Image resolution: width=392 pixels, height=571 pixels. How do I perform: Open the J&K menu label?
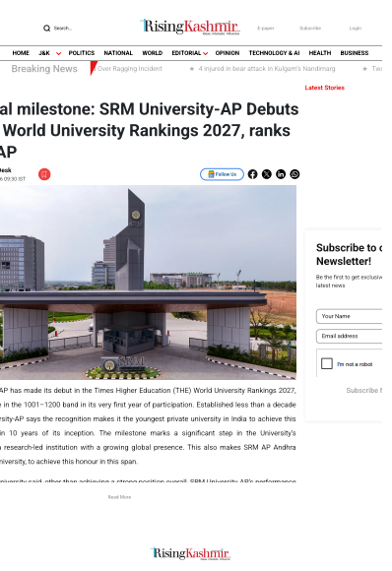[x=44, y=53]
